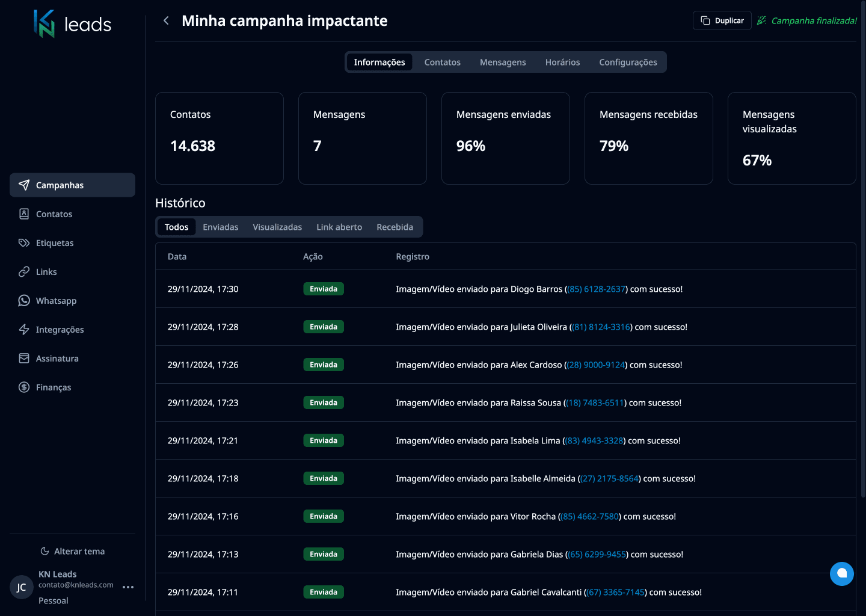
Task: Click the Campanhas paper plane icon
Action: [x=24, y=185]
